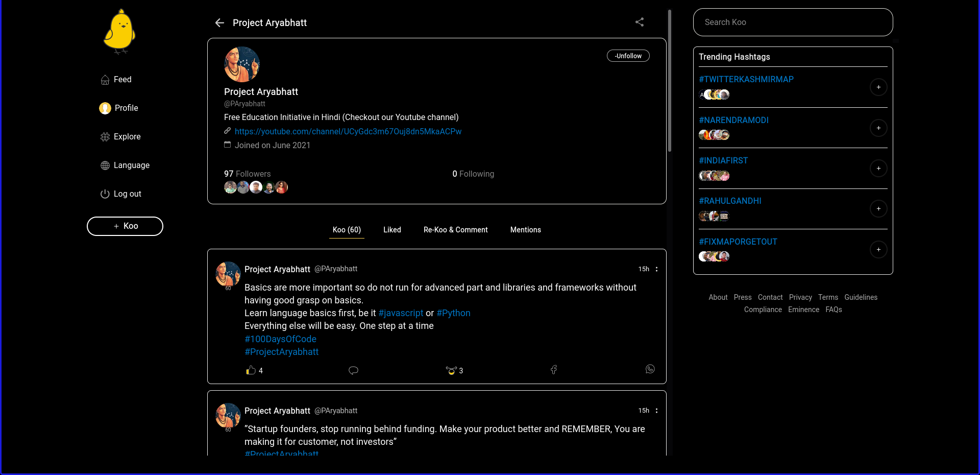Viewport: 980px width, 475px height.
Task: Open the FAQs footer link
Action: [x=834, y=310]
